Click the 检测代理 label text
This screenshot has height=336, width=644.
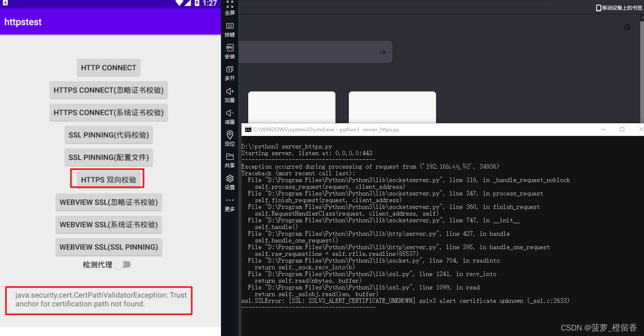pyautogui.click(x=97, y=265)
